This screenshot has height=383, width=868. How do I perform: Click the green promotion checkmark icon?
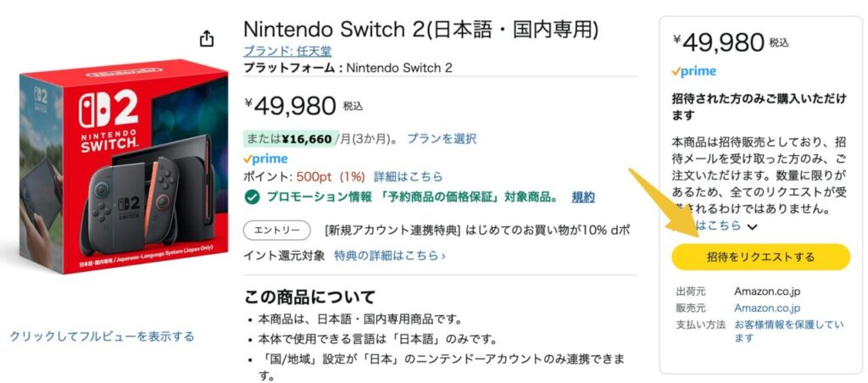(x=252, y=197)
